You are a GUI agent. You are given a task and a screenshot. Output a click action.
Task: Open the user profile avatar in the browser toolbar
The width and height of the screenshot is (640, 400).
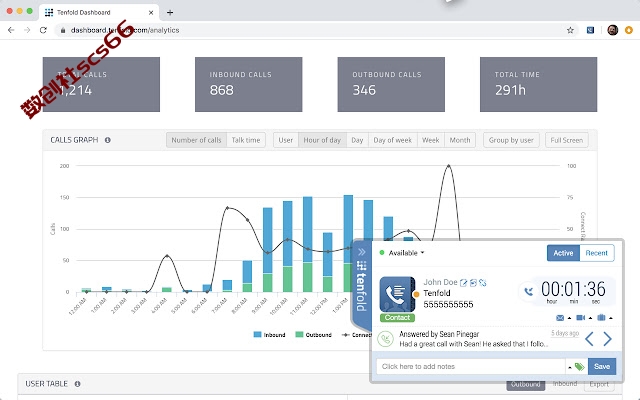[612, 30]
